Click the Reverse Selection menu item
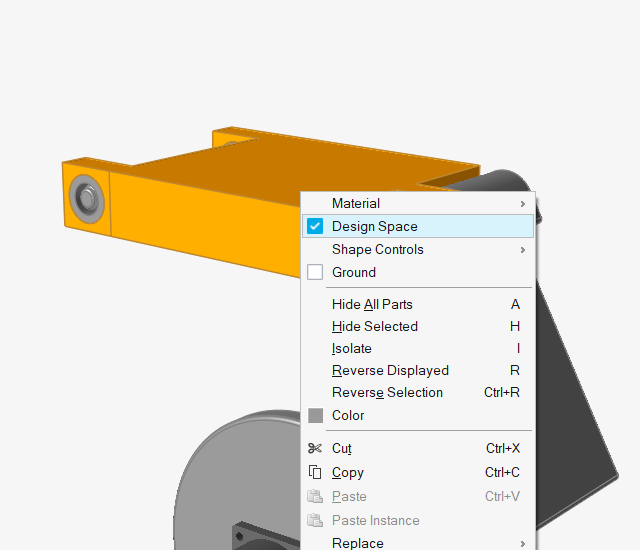This screenshot has width=640, height=550. pyautogui.click(x=387, y=392)
